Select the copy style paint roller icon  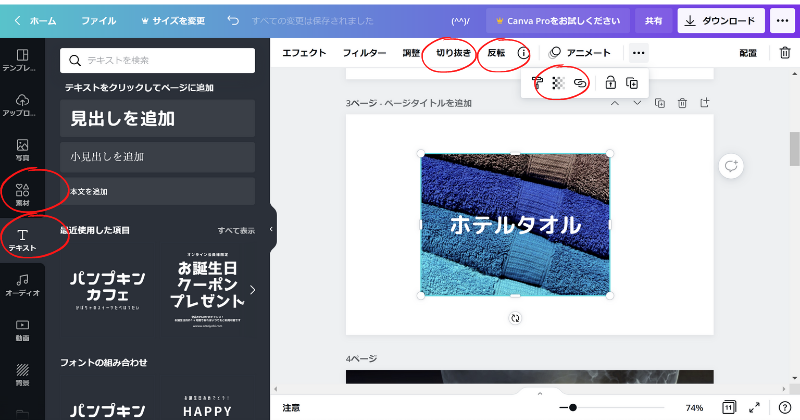[x=537, y=83]
